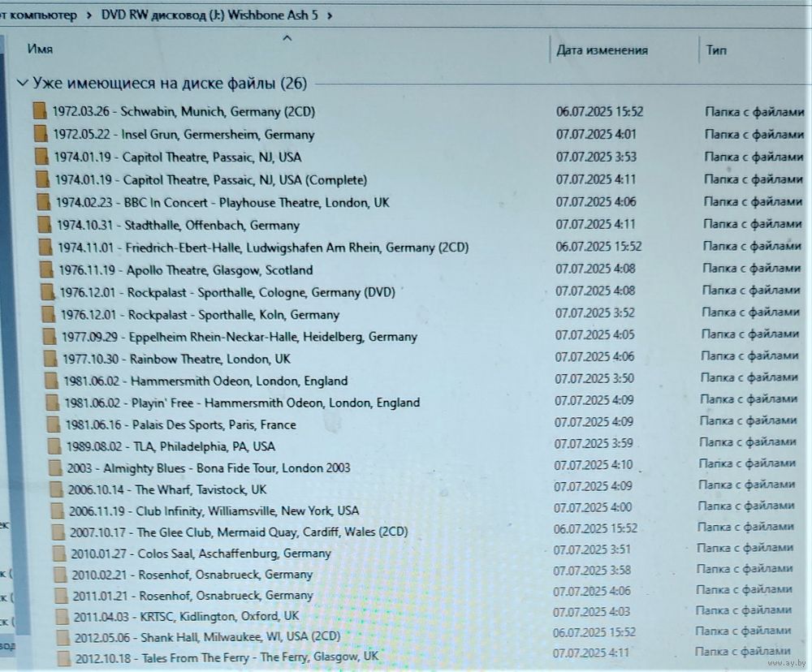Click 'Папка с файлами' type in Schwabin, Munich row
Image resolution: width=812 pixels, height=672 pixels.
(754, 111)
